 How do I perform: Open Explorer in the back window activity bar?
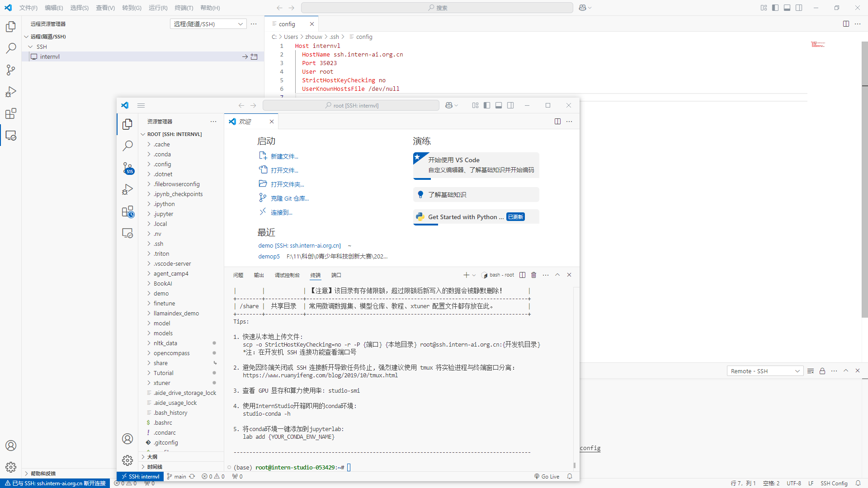click(11, 27)
